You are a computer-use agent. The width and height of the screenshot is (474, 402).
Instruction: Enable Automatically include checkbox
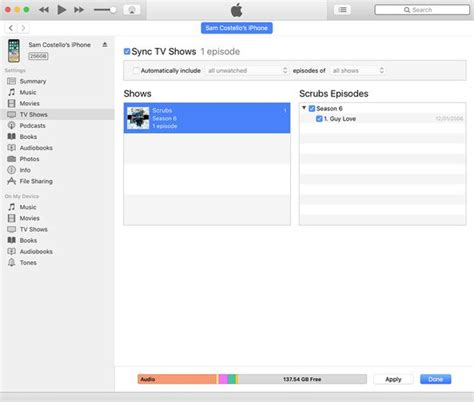[x=136, y=70]
